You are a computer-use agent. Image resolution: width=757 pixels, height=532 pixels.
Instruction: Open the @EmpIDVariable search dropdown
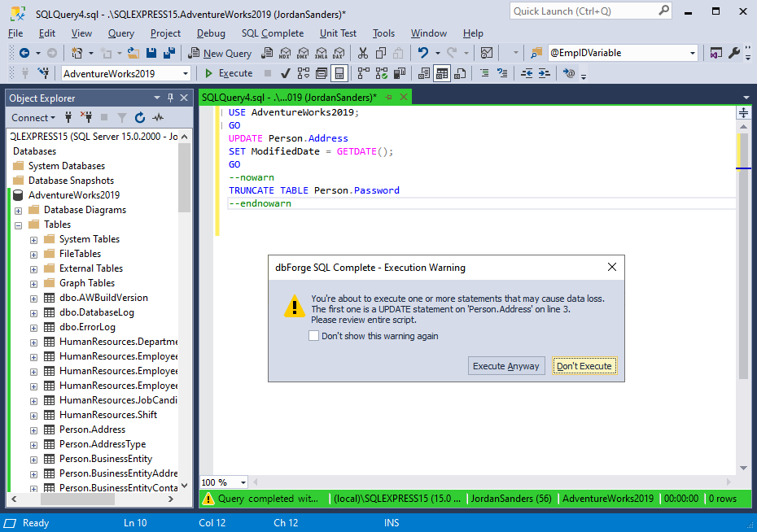tap(693, 53)
